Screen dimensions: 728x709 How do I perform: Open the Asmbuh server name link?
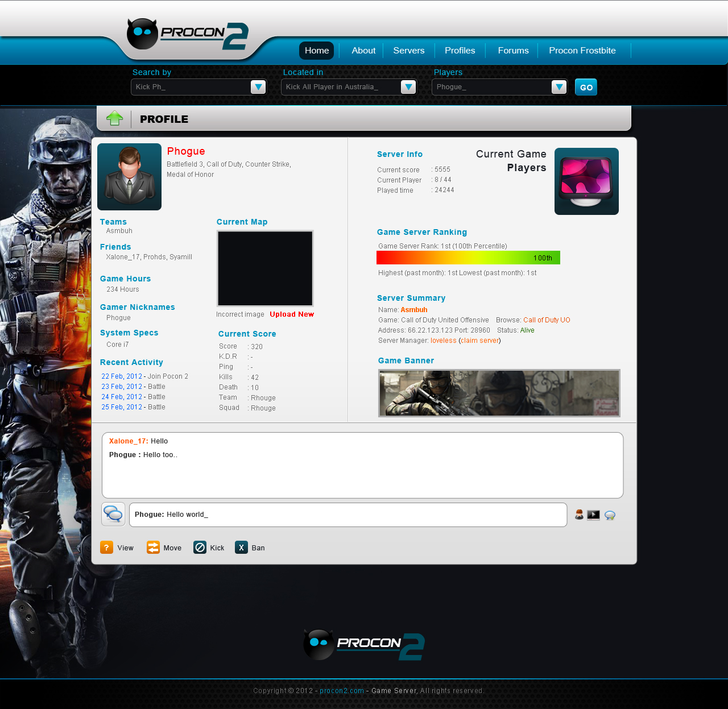tap(414, 310)
